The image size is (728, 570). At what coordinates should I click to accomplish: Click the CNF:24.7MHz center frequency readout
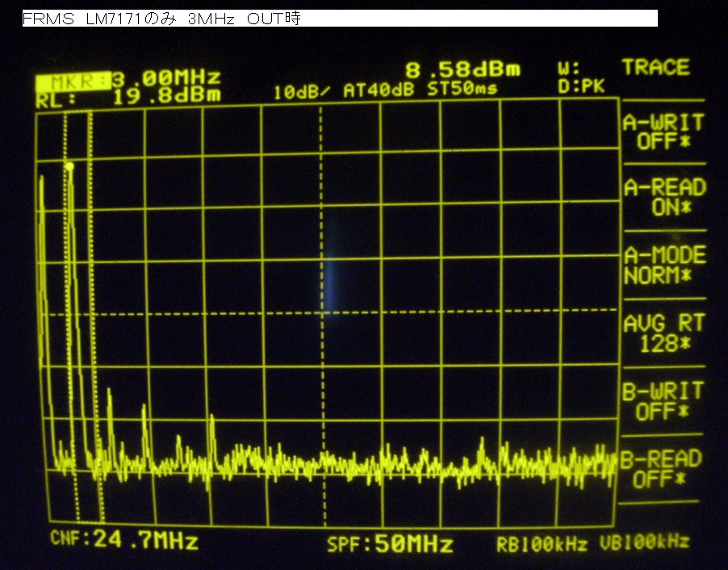click(124, 539)
